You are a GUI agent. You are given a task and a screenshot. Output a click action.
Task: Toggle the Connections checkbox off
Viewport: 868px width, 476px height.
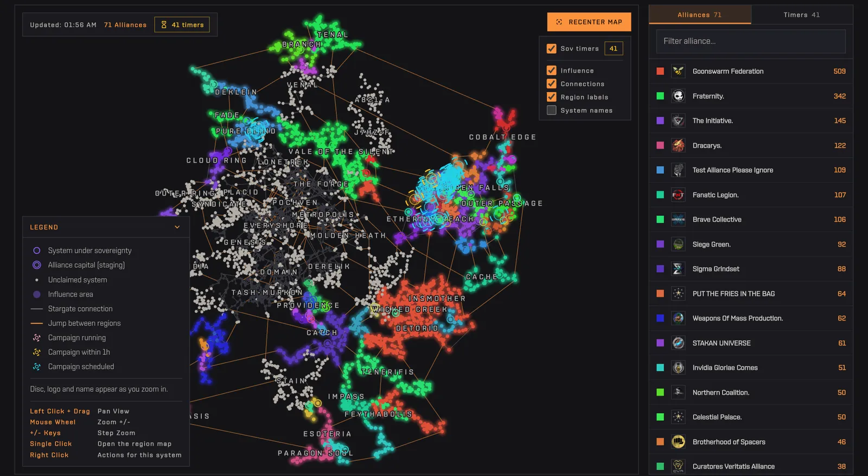[552, 83]
